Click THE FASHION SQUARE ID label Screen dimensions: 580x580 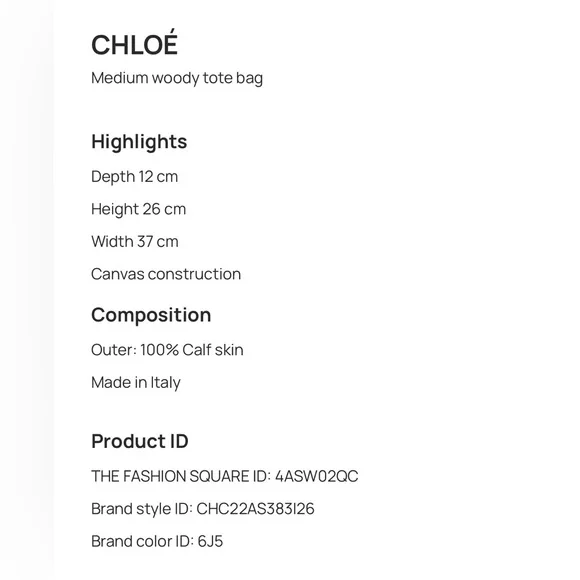click(x=181, y=476)
